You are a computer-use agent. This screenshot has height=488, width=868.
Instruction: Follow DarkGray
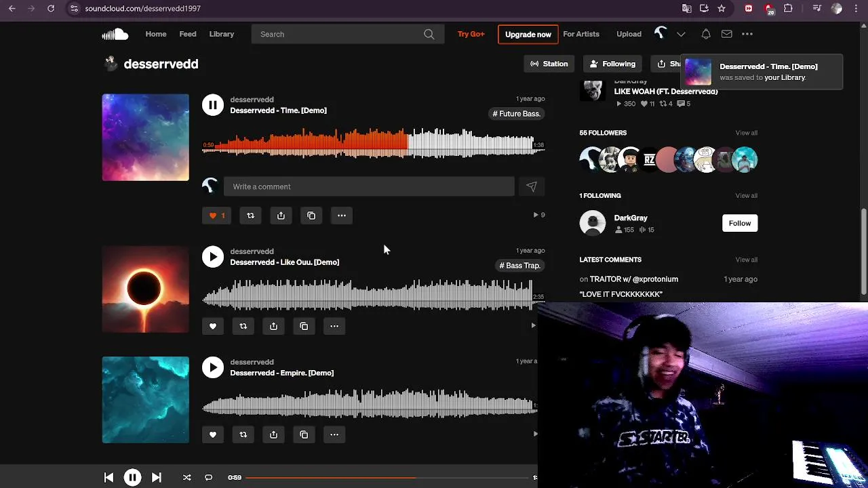(740, 223)
